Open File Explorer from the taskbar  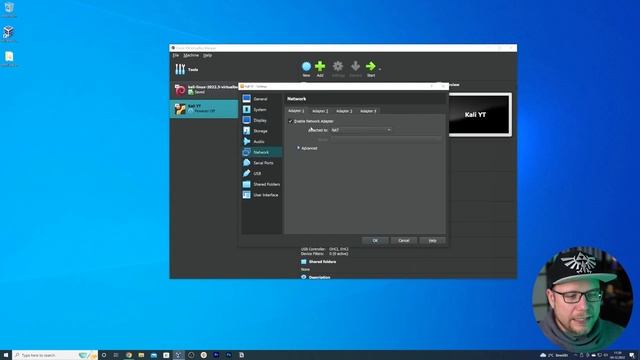tap(141, 355)
